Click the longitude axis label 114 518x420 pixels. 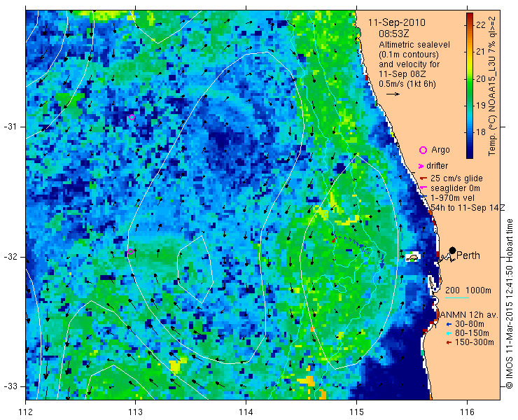coord(246,412)
